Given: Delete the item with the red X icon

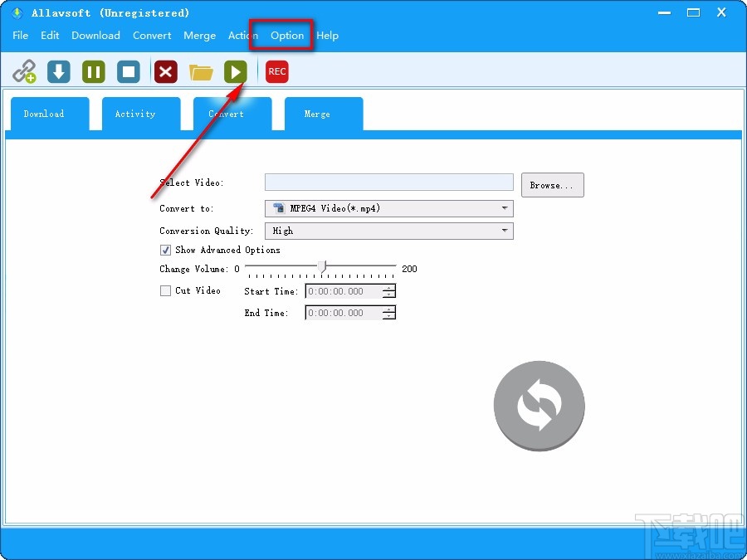Looking at the screenshot, I should (x=166, y=72).
